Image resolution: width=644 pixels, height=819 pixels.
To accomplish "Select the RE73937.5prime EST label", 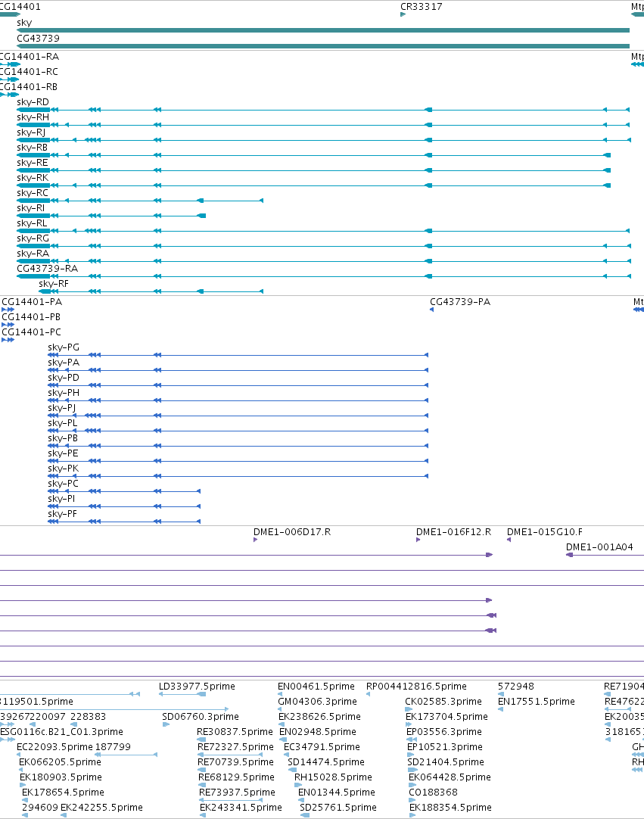I will pyautogui.click(x=237, y=793).
